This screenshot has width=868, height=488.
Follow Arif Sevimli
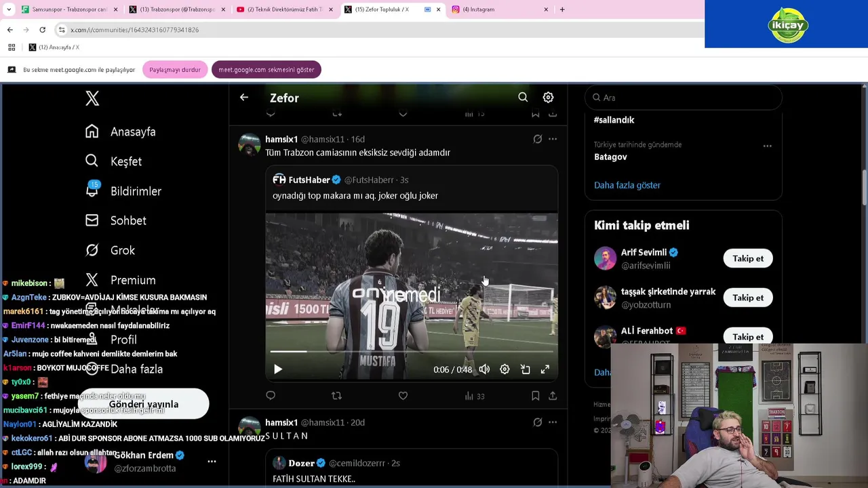tap(748, 258)
